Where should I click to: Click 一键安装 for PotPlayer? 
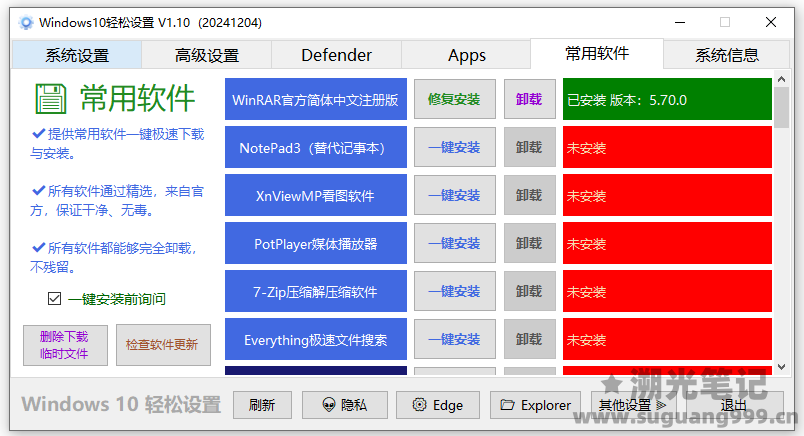pyautogui.click(x=454, y=243)
